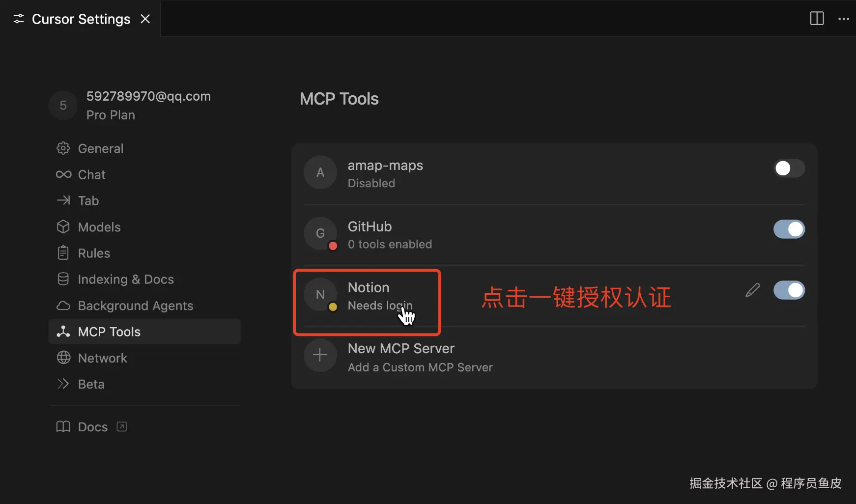Open the more actions ellipsis menu
Screen dimensions: 856x504
[844, 19]
